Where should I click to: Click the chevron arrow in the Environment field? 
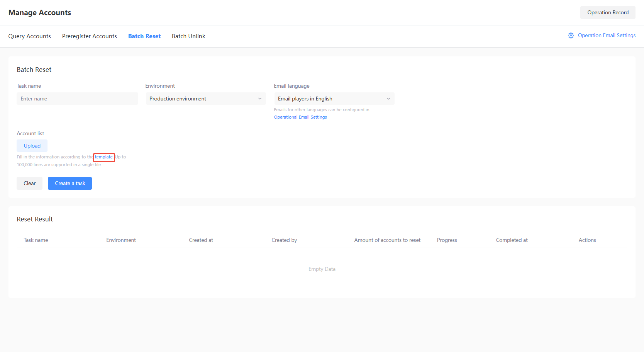pos(260,99)
